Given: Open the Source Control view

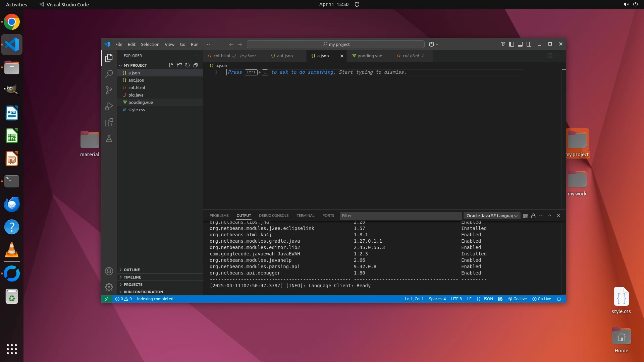Looking at the screenshot, I should [x=109, y=90].
